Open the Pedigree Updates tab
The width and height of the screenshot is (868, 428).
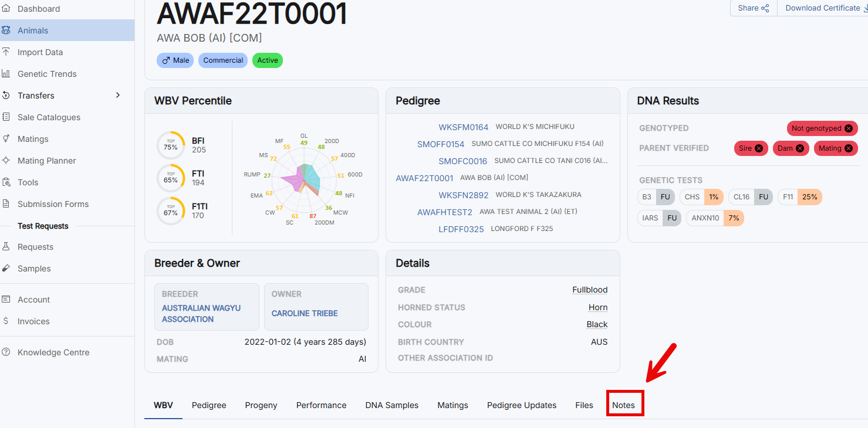click(x=522, y=405)
